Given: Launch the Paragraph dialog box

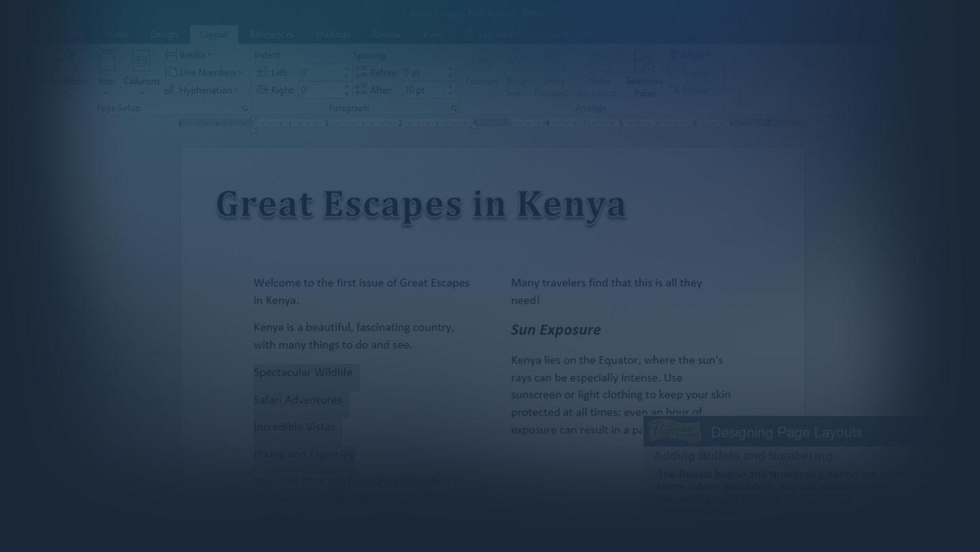Looking at the screenshot, I should (453, 108).
